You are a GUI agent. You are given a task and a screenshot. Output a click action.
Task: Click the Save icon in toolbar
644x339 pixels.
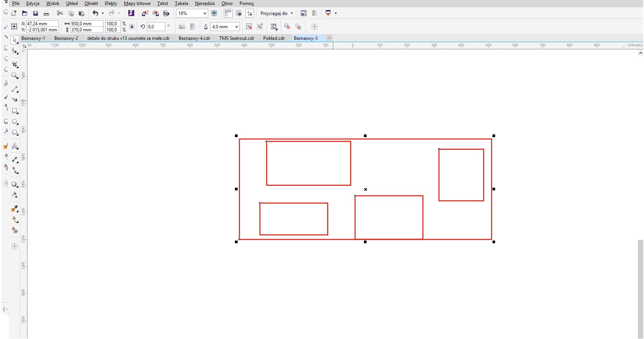click(x=36, y=13)
